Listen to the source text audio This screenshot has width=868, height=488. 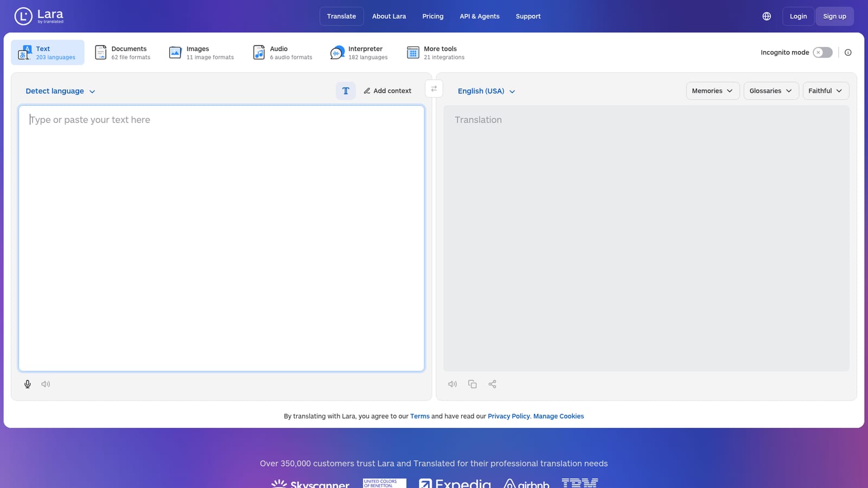point(46,384)
